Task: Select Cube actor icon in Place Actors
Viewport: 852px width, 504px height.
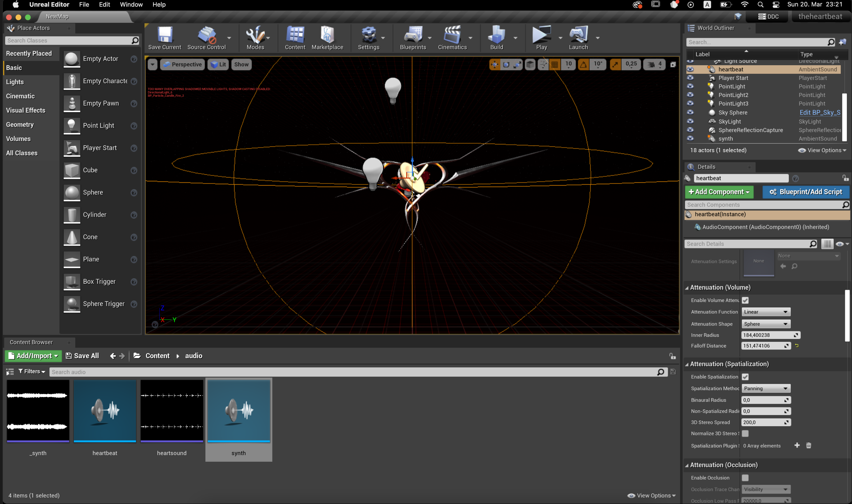Action: [x=72, y=170]
